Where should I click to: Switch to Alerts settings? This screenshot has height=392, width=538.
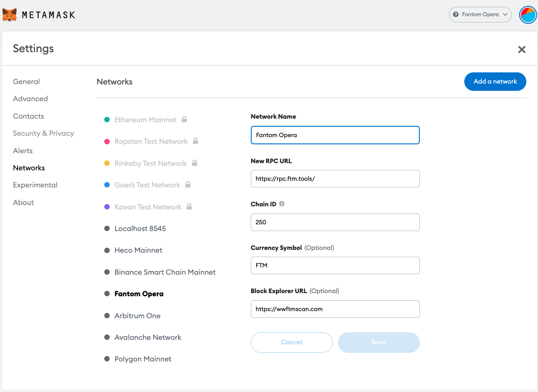(22, 151)
